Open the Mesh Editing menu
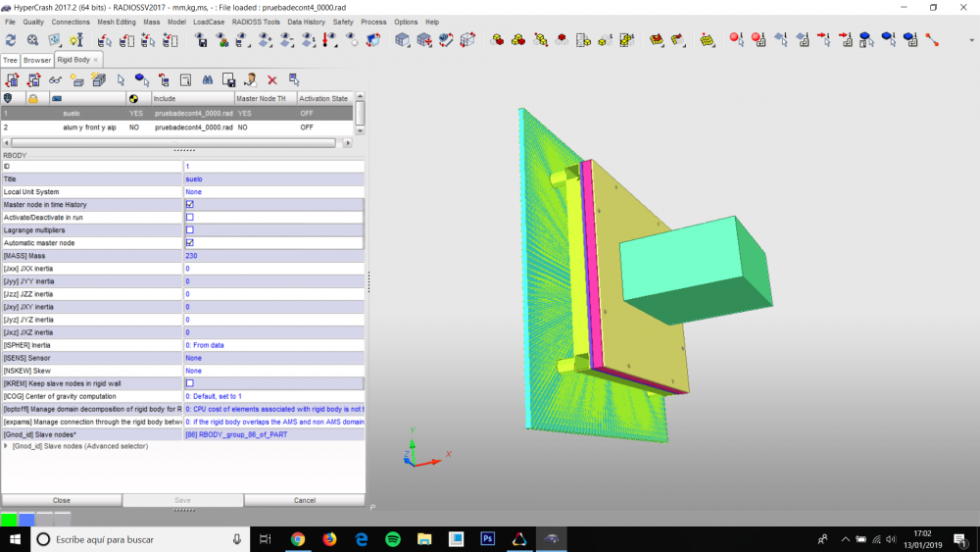This screenshot has height=552, width=980. click(x=117, y=22)
